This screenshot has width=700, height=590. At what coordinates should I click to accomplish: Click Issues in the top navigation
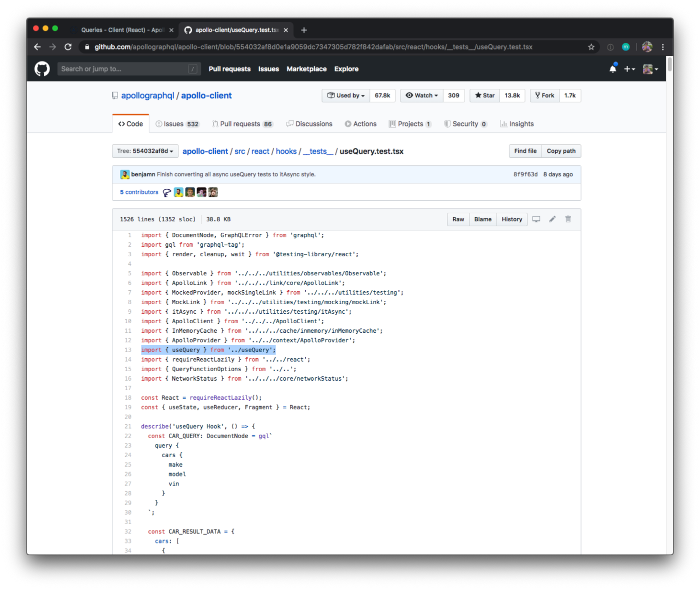[268, 69]
